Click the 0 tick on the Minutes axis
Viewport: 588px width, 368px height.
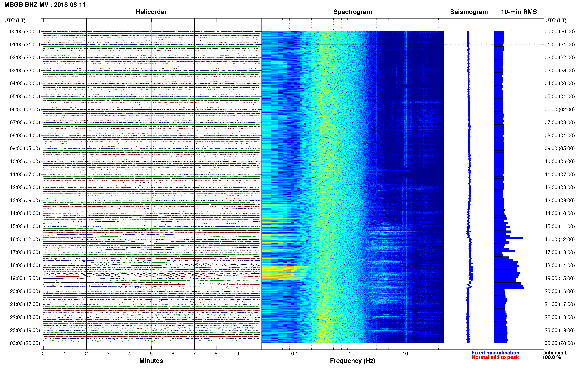click(x=43, y=354)
